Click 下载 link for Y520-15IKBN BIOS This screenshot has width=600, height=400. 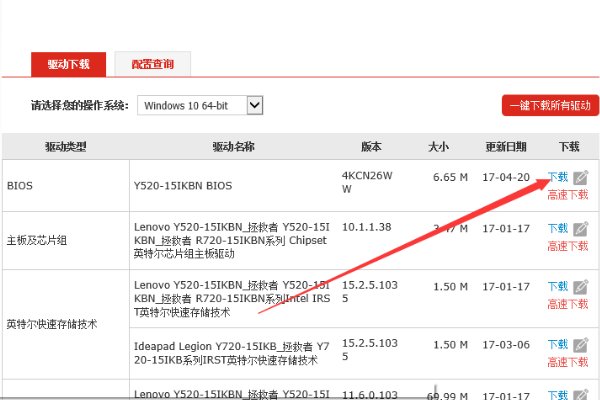(x=558, y=177)
